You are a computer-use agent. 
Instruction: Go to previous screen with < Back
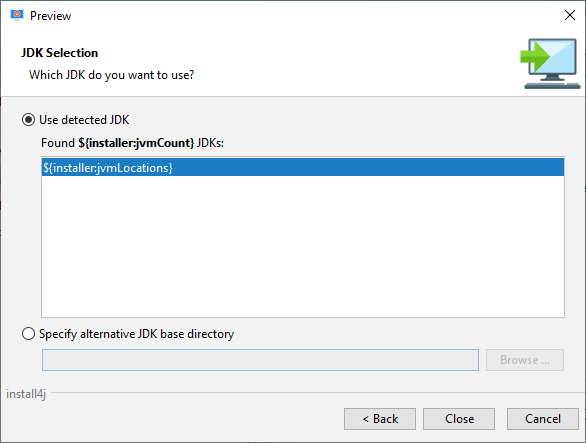point(380,419)
